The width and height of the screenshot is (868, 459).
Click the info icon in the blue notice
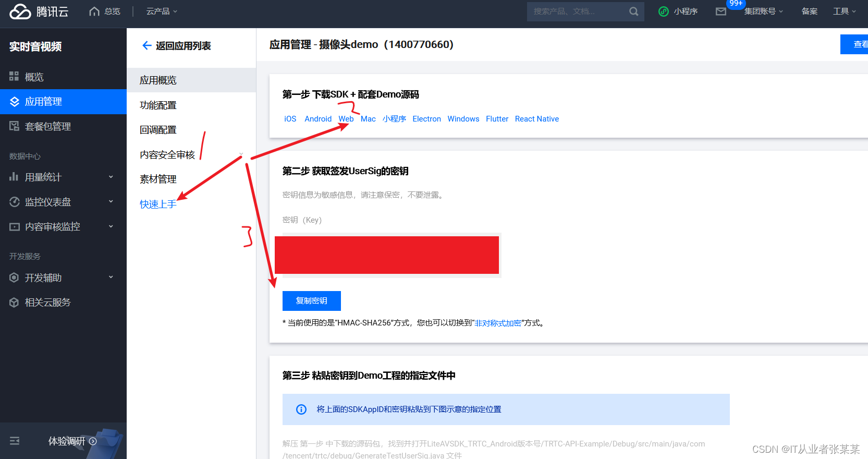pos(301,409)
